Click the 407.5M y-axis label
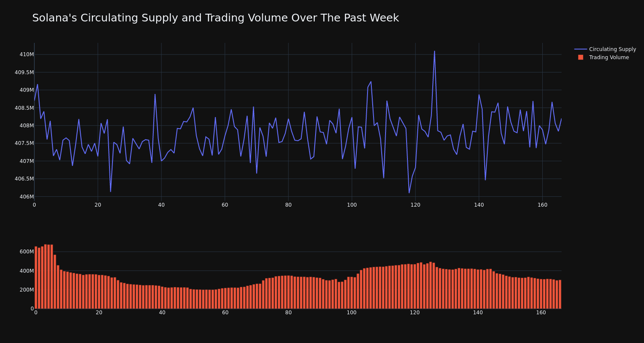The image size is (644, 343). click(x=24, y=143)
